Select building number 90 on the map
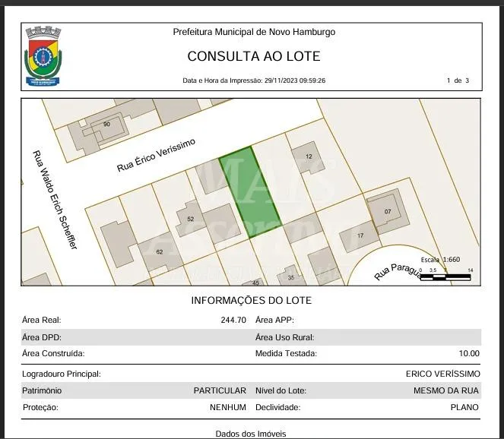The width and height of the screenshot is (504, 439). pos(106,124)
